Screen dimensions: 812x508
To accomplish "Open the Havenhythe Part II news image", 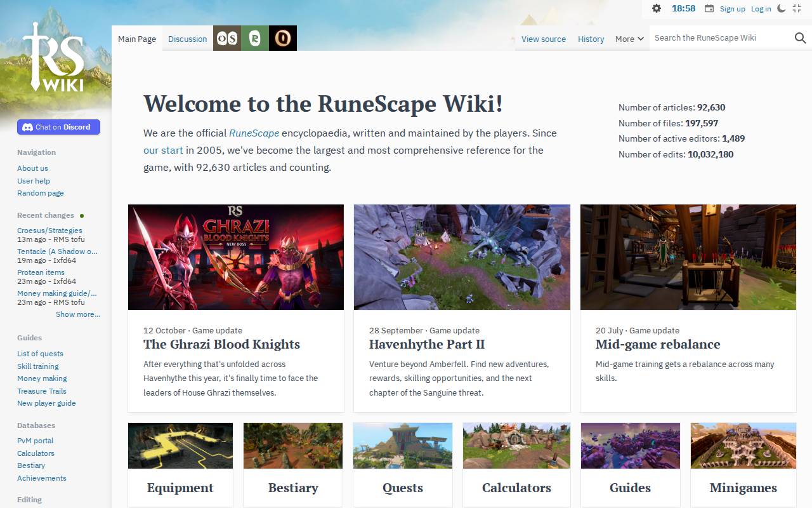I will click(x=462, y=257).
